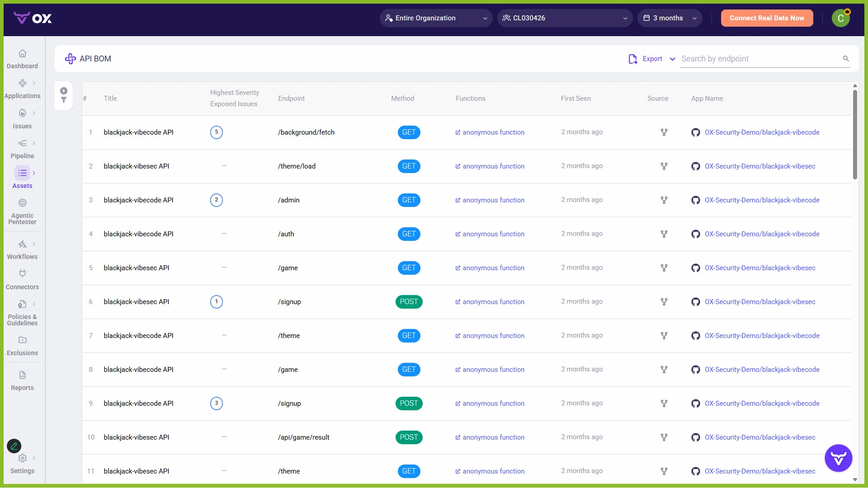Select the Issues icon in the sidebar
This screenshot has width=868, height=488.
point(22,113)
